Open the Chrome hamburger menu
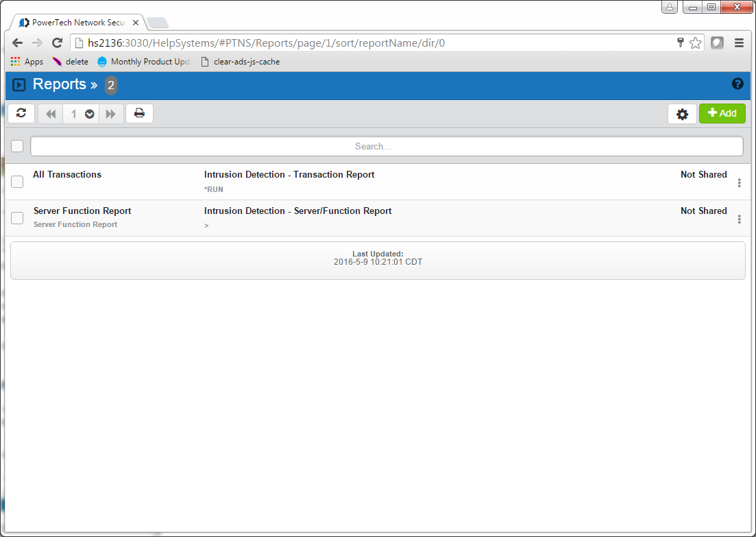This screenshot has height=537, width=756. pos(739,43)
